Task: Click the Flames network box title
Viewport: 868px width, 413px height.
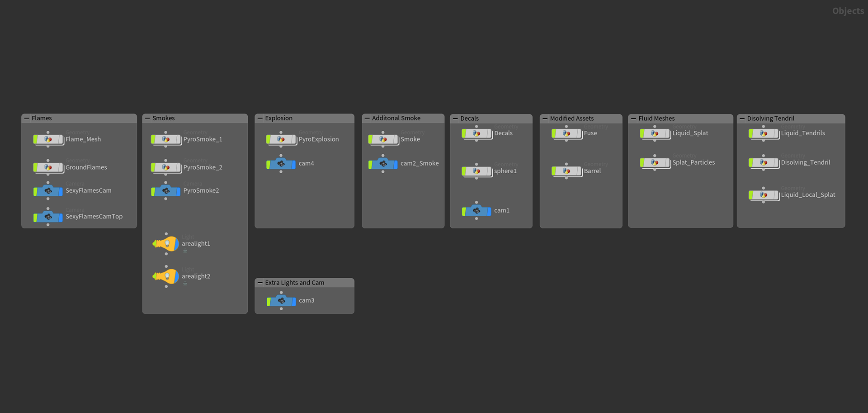Action: [x=42, y=118]
